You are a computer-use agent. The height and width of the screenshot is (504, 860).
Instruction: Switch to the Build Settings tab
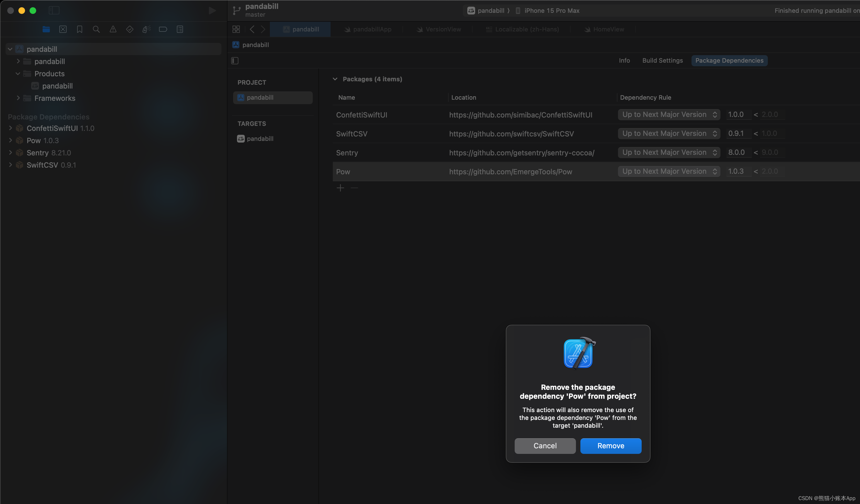(x=662, y=61)
